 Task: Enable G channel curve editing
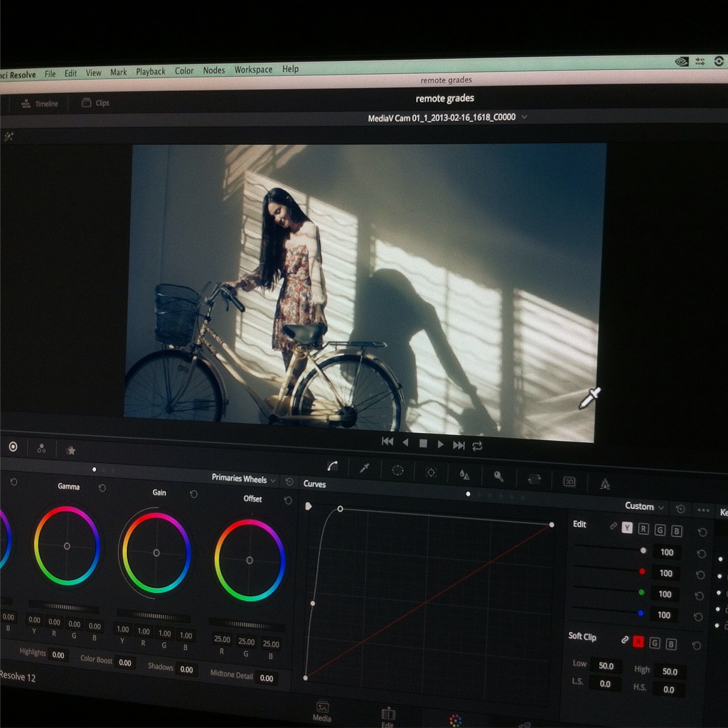point(660,530)
